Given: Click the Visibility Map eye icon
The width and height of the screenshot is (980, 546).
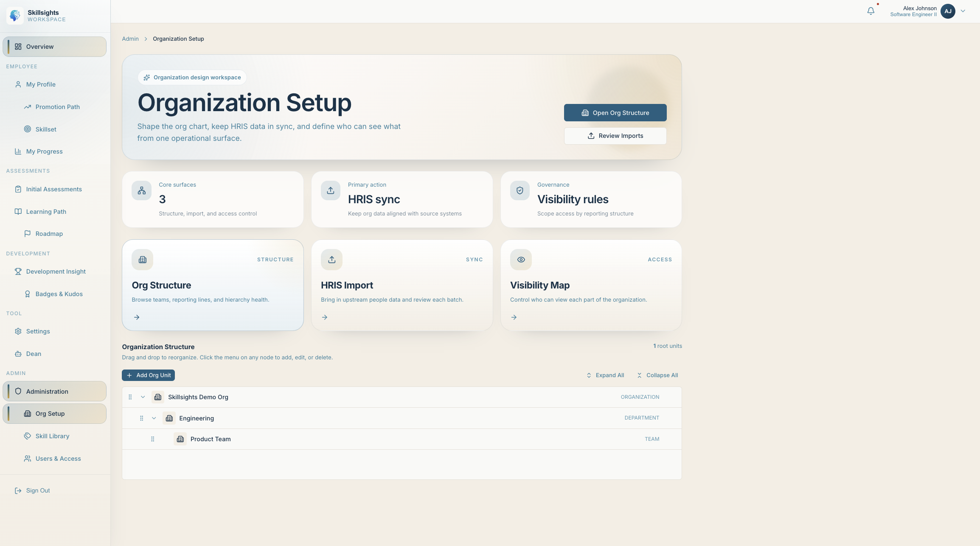Looking at the screenshot, I should pos(521,260).
